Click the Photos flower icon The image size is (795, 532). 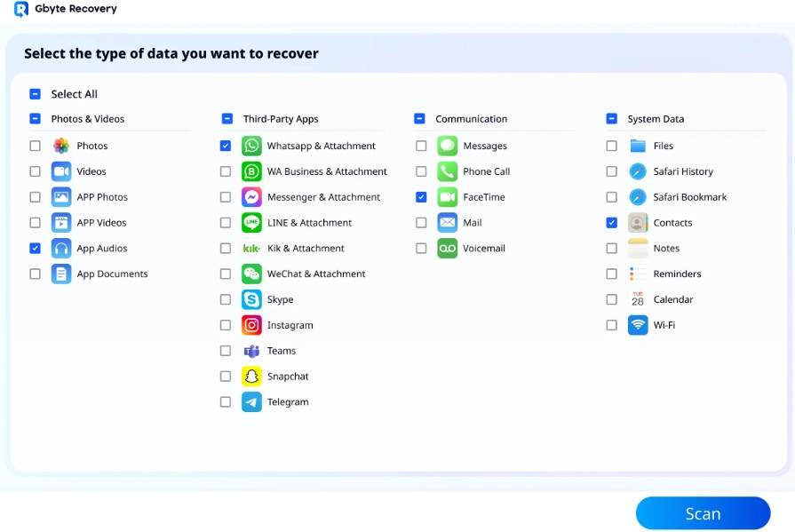[x=61, y=146]
